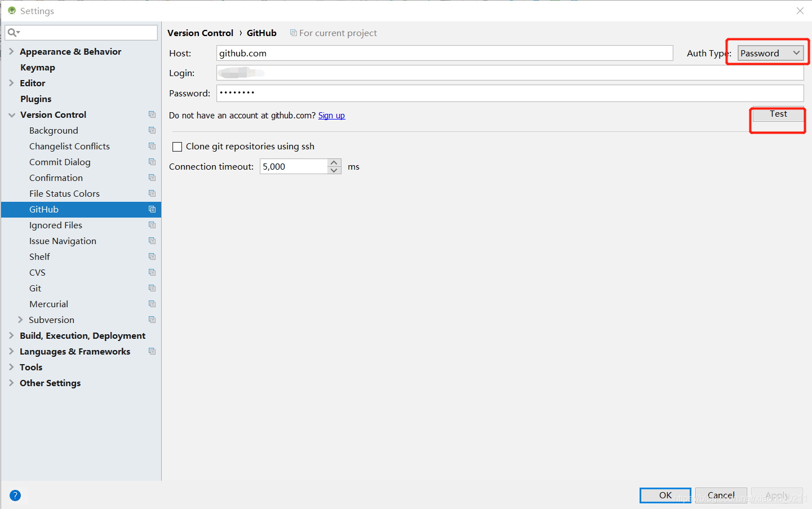The height and width of the screenshot is (509, 812).
Task: Focus the Login input field
Action: 510,73
